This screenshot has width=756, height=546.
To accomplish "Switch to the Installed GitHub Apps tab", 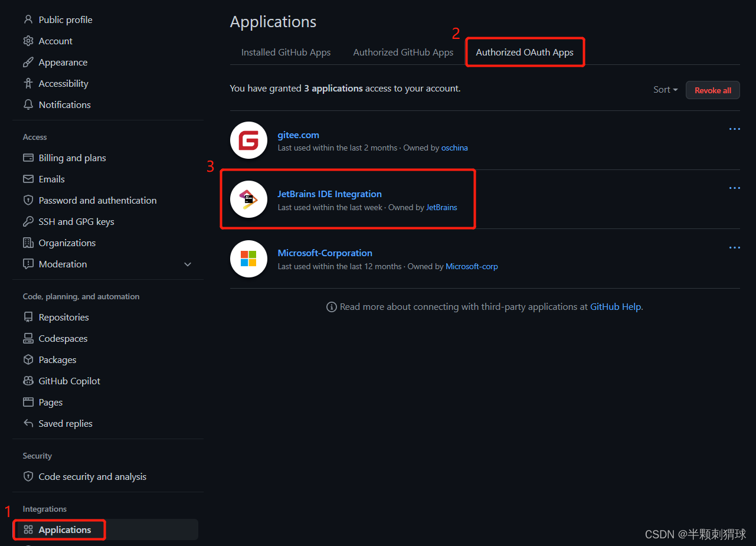I will pyautogui.click(x=286, y=52).
